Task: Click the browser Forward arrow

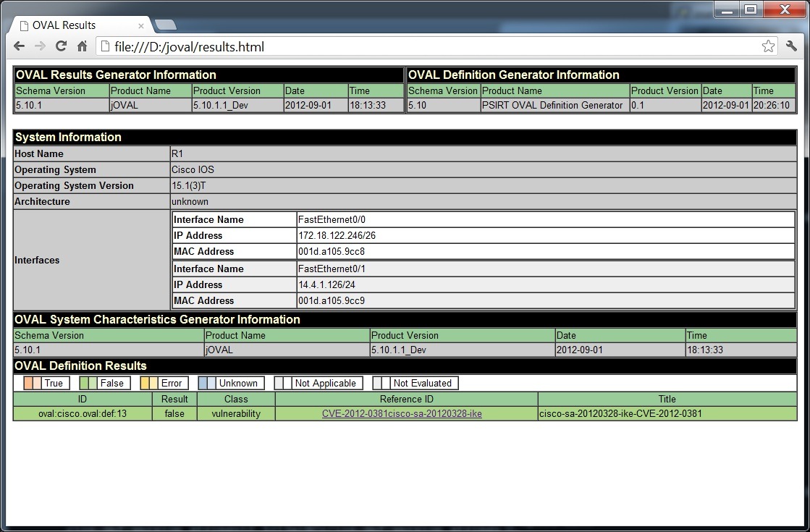Action: (40, 46)
